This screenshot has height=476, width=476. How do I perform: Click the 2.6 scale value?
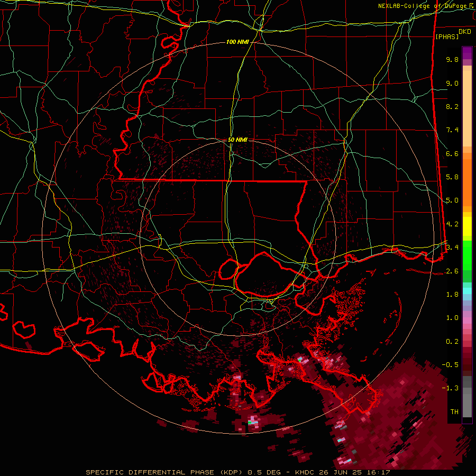[452, 271]
